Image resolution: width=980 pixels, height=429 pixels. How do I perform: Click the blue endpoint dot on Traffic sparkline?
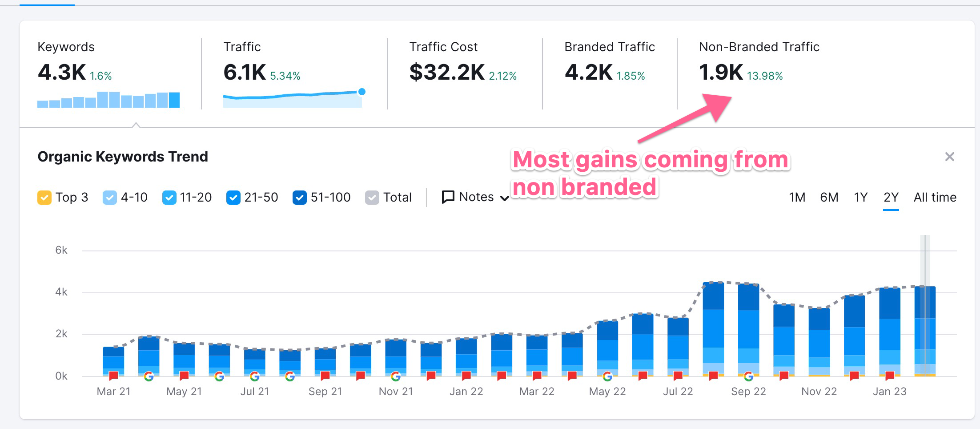point(362,92)
